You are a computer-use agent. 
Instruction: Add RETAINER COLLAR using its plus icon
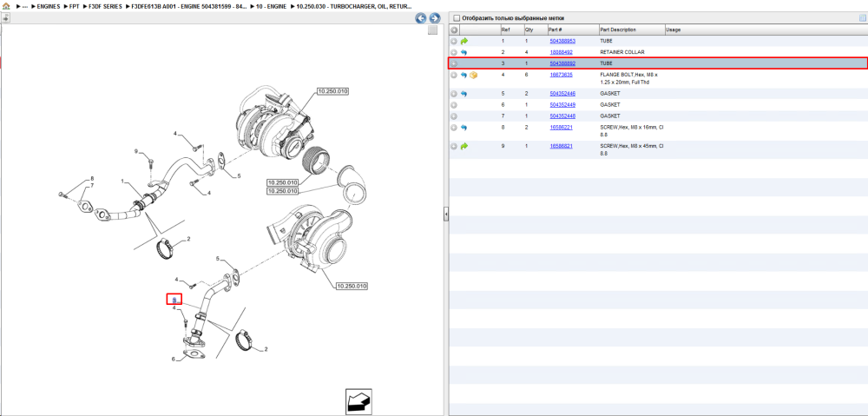coord(454,52)
